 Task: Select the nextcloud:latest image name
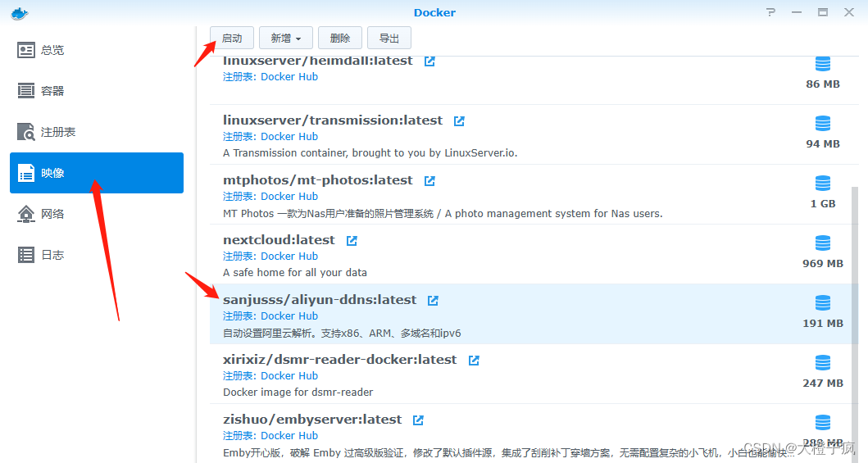click(279, 240)
